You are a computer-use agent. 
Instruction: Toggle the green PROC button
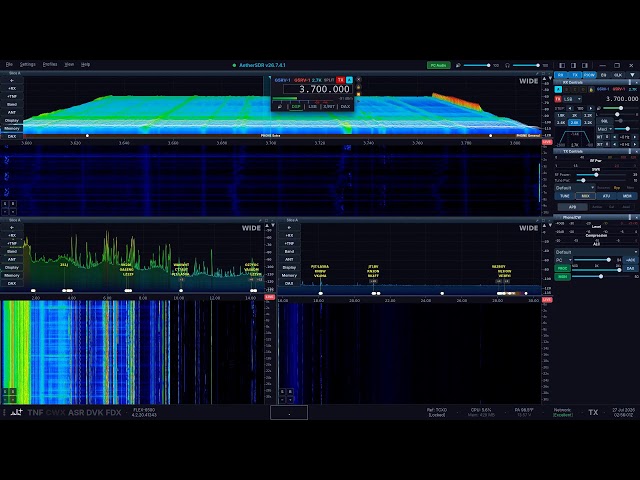tap(562, 268)
